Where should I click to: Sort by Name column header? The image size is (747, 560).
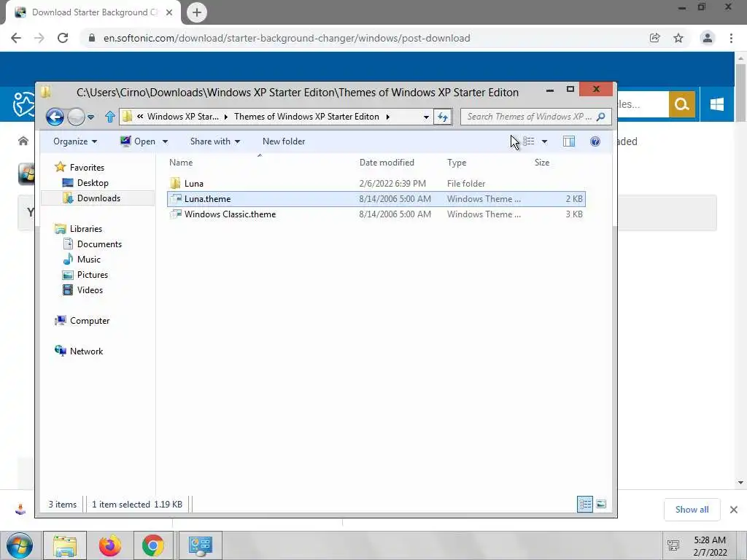[181, 163]
